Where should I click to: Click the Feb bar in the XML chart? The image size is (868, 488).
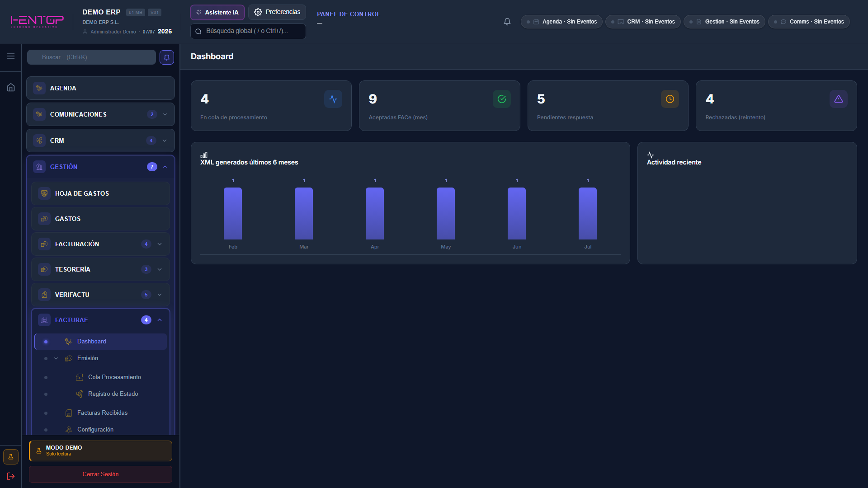click(233, 213)
